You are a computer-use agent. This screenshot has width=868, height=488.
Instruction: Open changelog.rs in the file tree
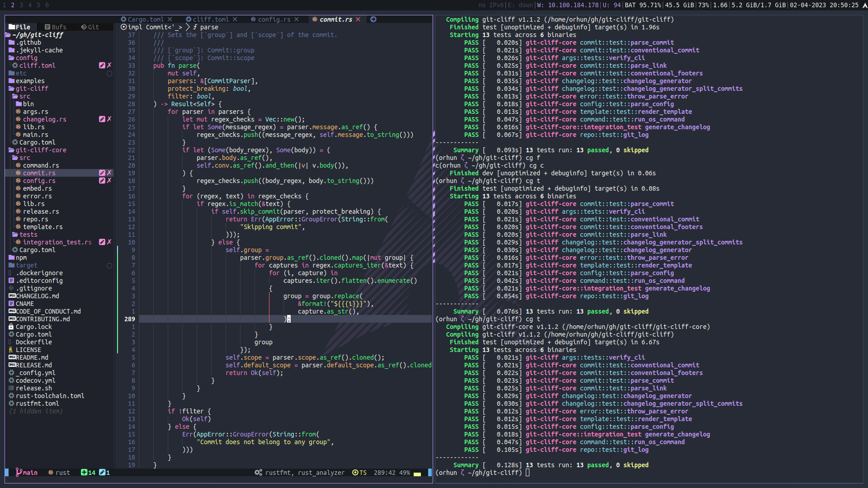tap(44, 119)
